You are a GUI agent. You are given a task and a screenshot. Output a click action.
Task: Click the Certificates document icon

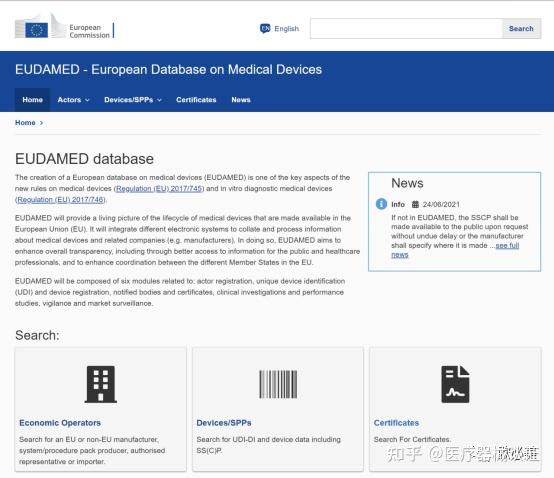pyautogui.click(x=455, y=384)
